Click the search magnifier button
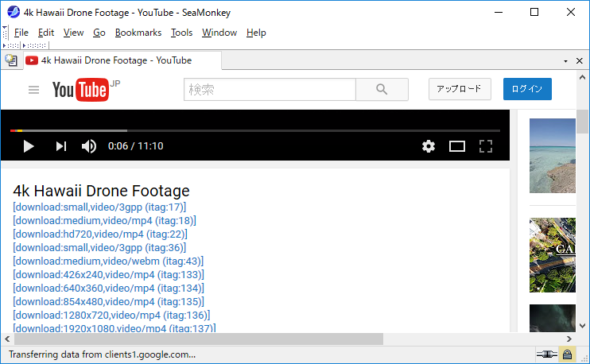The width and height of the screenshot is (590, 364). pos(382,90)
